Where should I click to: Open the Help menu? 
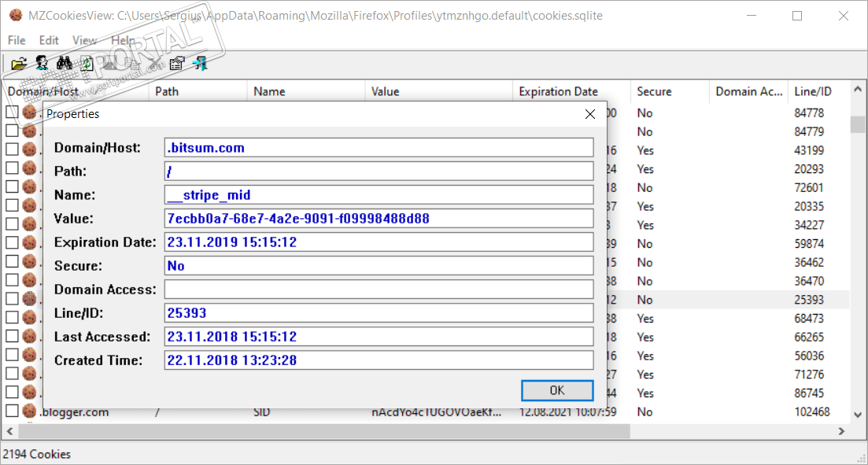coord(123,40)
